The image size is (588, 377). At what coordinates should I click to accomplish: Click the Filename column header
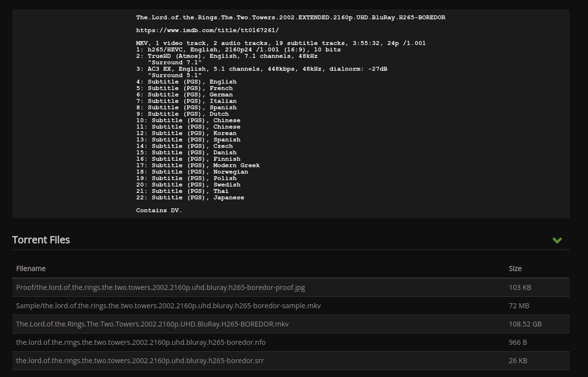click(31, 269)
